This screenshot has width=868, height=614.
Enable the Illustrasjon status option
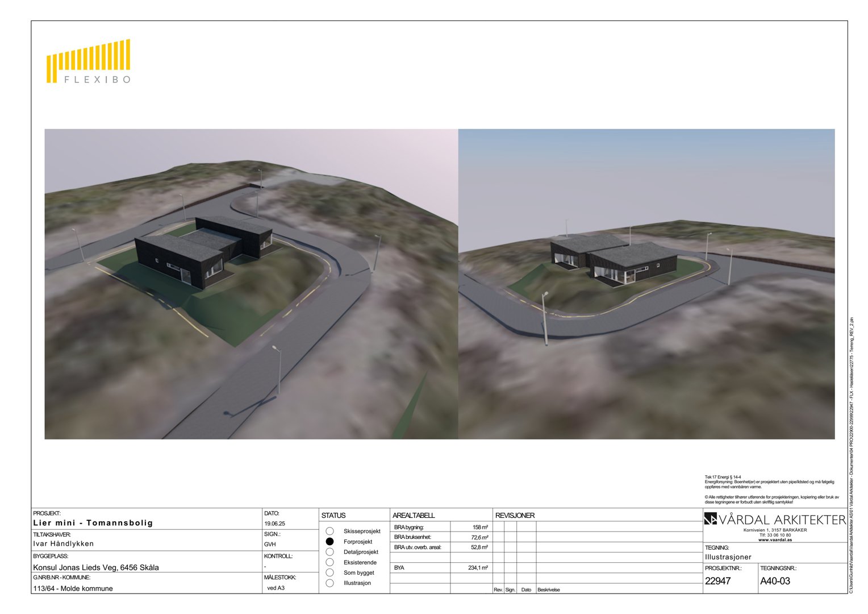(330, 582)
